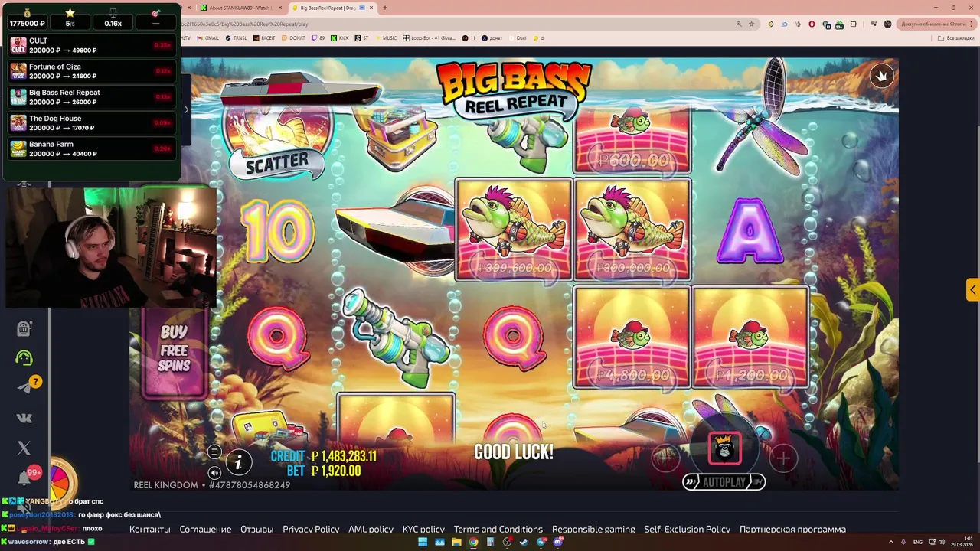Open notifications bell with 99+ badge
The height and width of the screenshot is (551, 980).
(x=24, y=478)
